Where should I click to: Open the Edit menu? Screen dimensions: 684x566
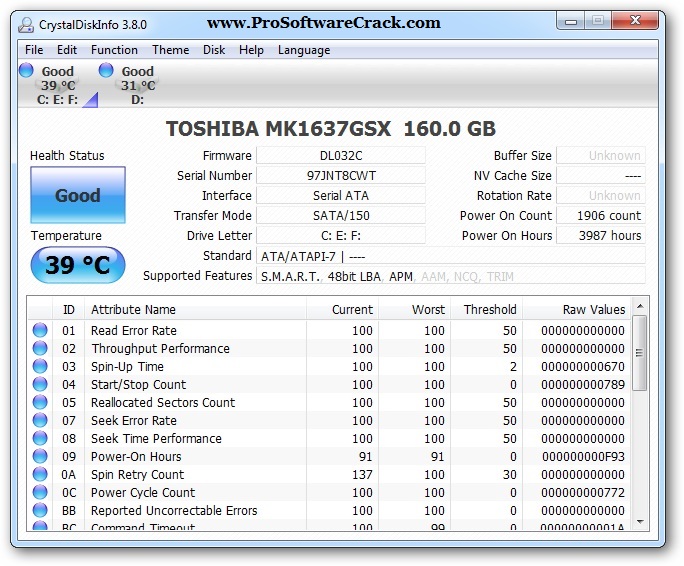pos(67,50)
